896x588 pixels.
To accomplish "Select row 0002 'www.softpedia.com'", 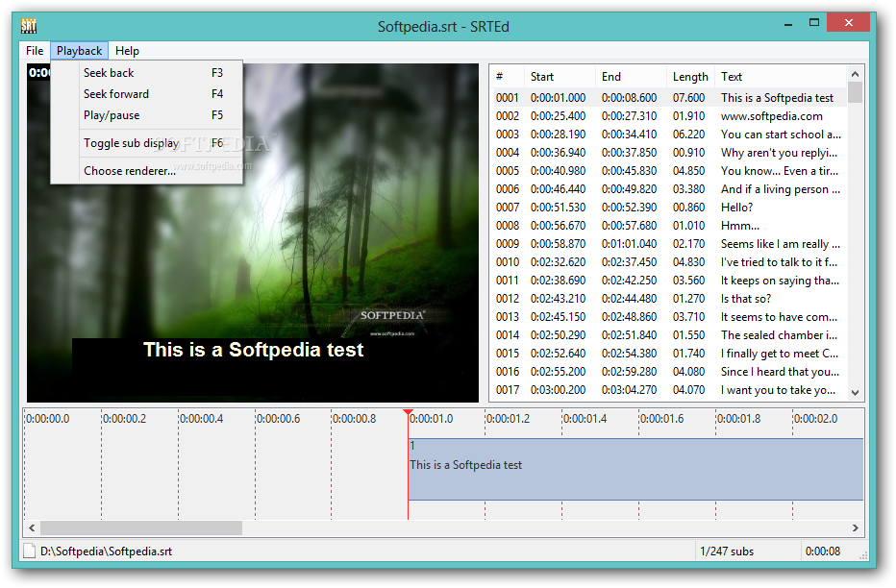I will 670,116.
